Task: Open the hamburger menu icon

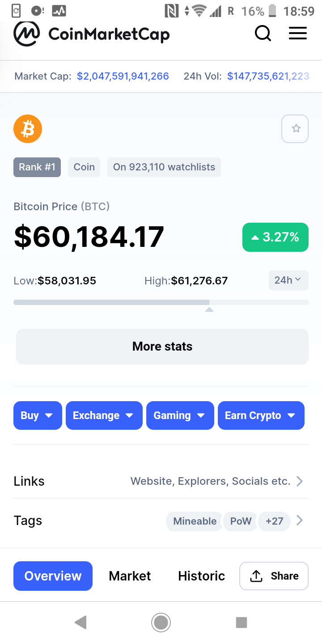Action: coord(298,34)
